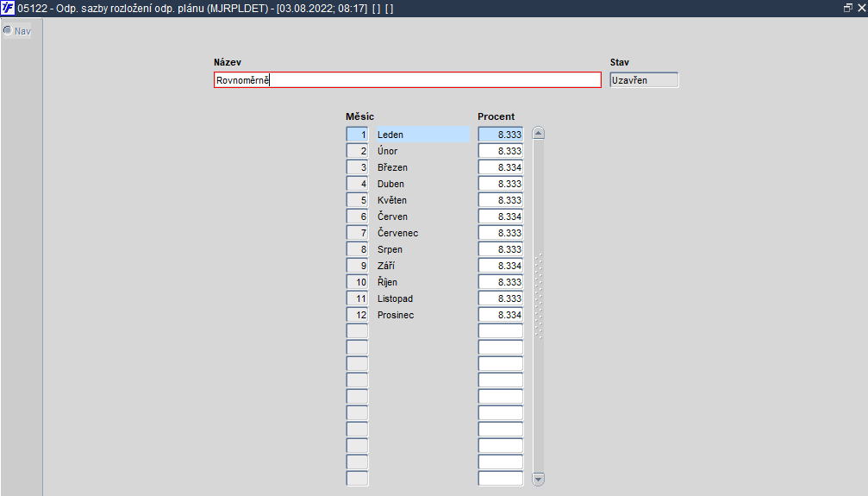Viewport: 868px width, 496px height.
Task: Click month number field 9
Action: tap(357, 266)
